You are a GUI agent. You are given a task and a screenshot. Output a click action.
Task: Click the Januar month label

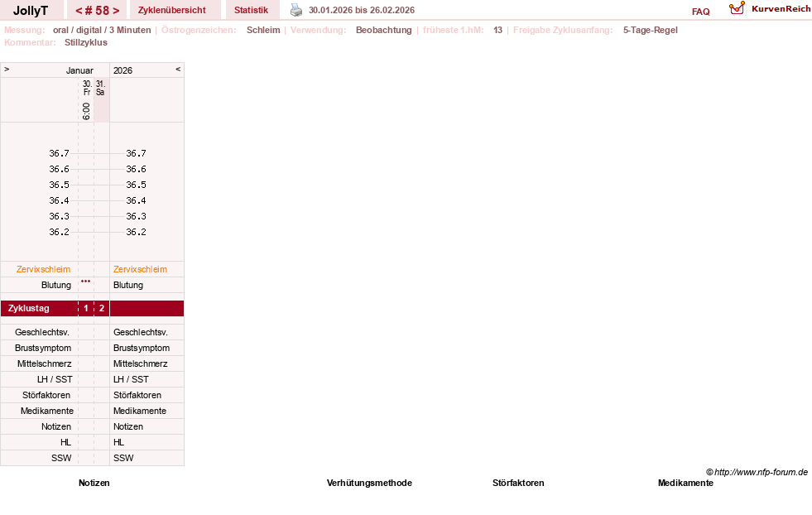79,70
